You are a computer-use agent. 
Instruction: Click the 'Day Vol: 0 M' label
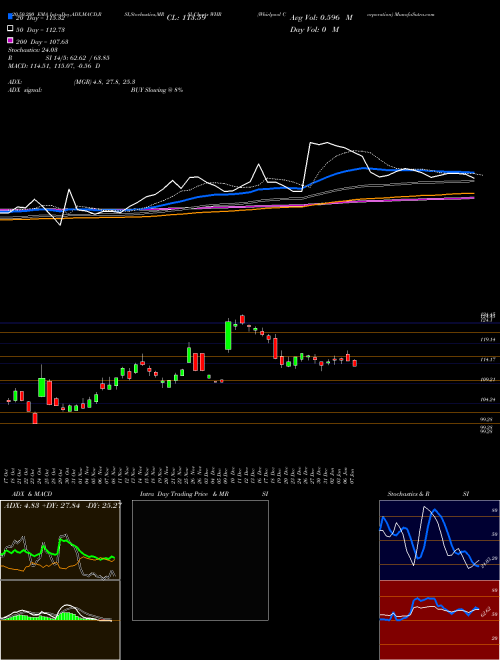click(314, 29)
